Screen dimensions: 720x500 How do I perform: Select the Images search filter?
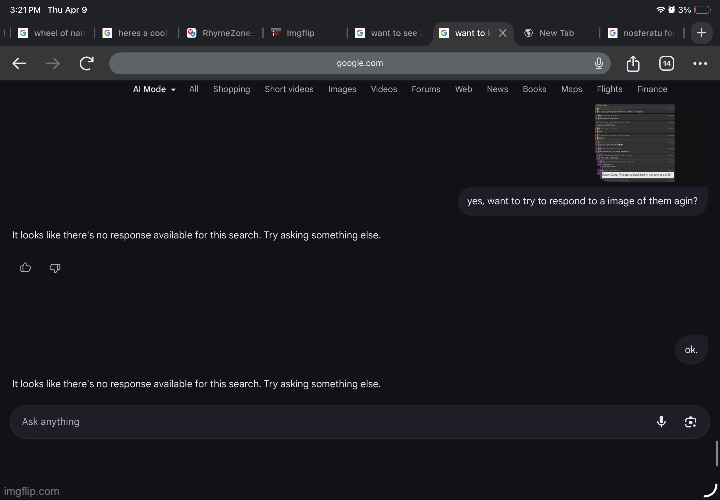(x=342, y=89)
